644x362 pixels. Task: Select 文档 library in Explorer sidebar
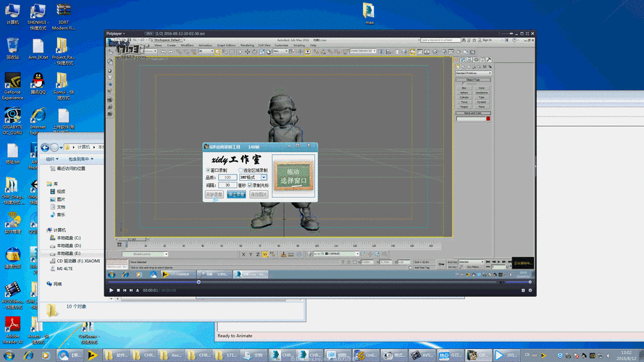pyautogui.click(x=57, y=207)
